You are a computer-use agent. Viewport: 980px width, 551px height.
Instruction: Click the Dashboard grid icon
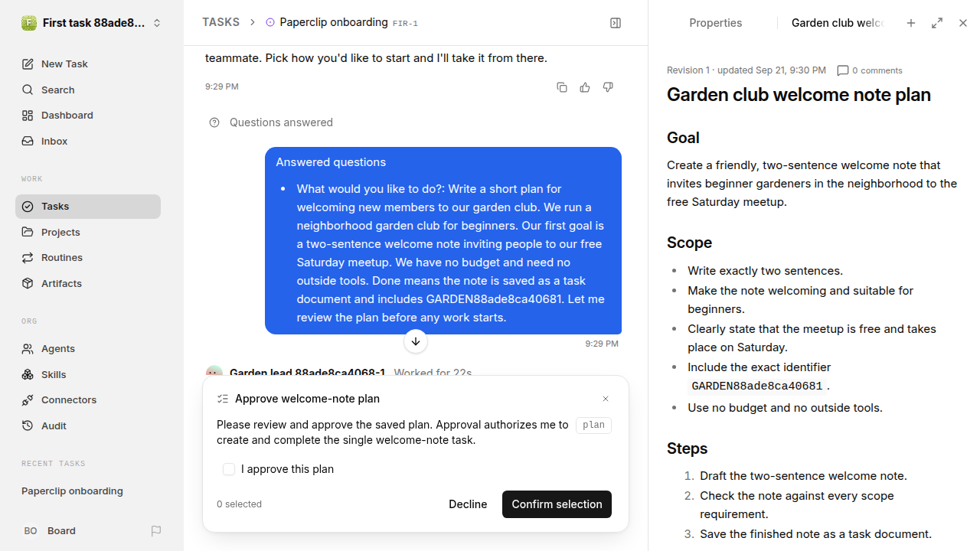[x=28, y=116]
